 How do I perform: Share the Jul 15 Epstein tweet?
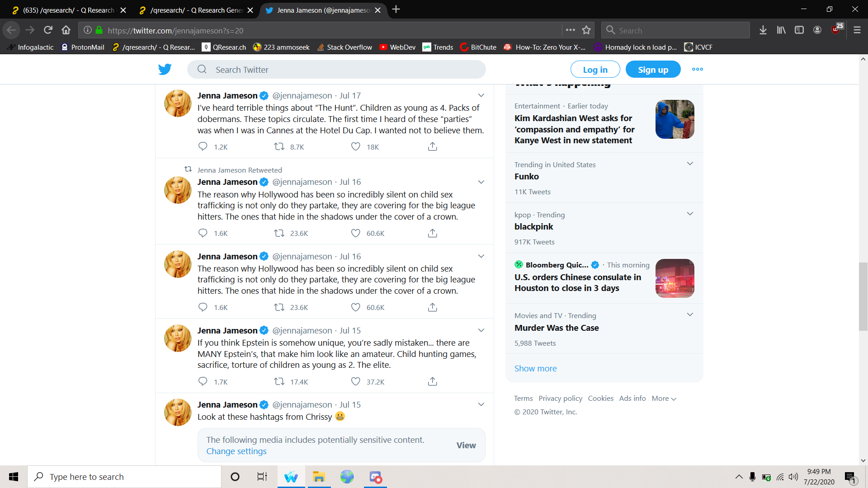pos(433,381)
